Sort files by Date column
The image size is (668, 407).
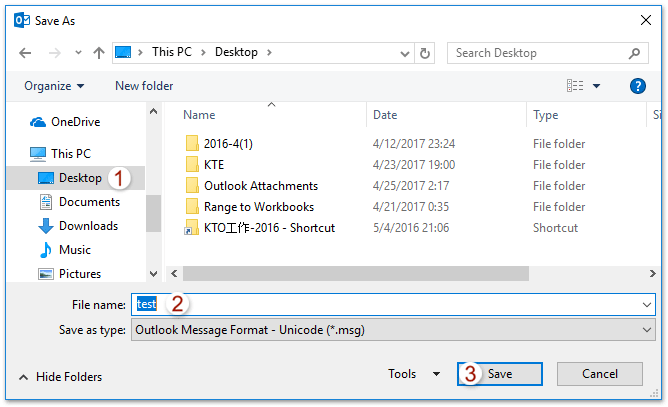[x=385, y=115]
